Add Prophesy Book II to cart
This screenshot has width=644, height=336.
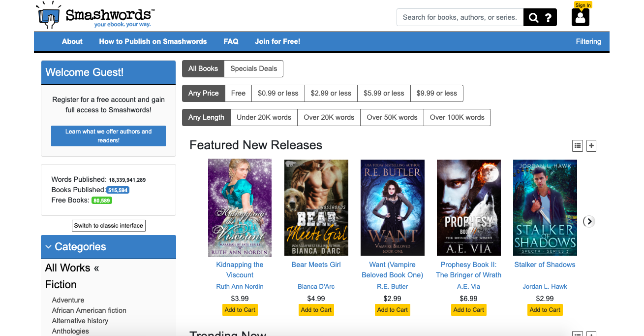pyautogui.click(x=469, y=310)
